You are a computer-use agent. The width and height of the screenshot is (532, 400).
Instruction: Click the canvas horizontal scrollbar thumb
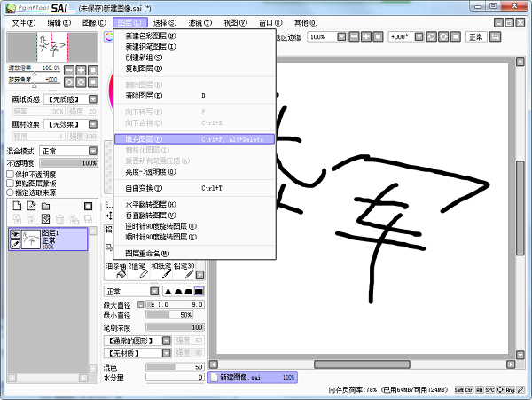[362, 365]
